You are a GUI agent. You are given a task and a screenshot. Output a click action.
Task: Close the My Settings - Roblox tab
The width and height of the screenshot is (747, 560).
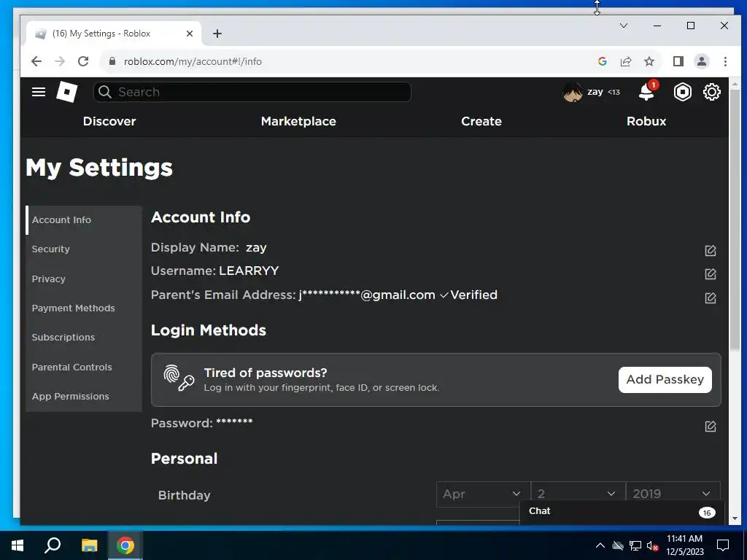[x=189, y=34]
